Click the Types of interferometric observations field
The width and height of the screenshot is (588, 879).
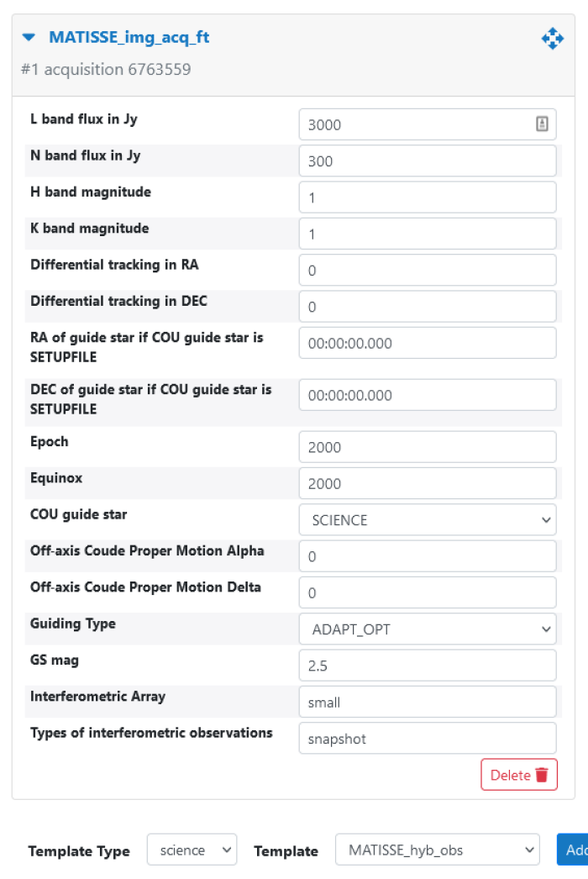(x=428, y=739)
